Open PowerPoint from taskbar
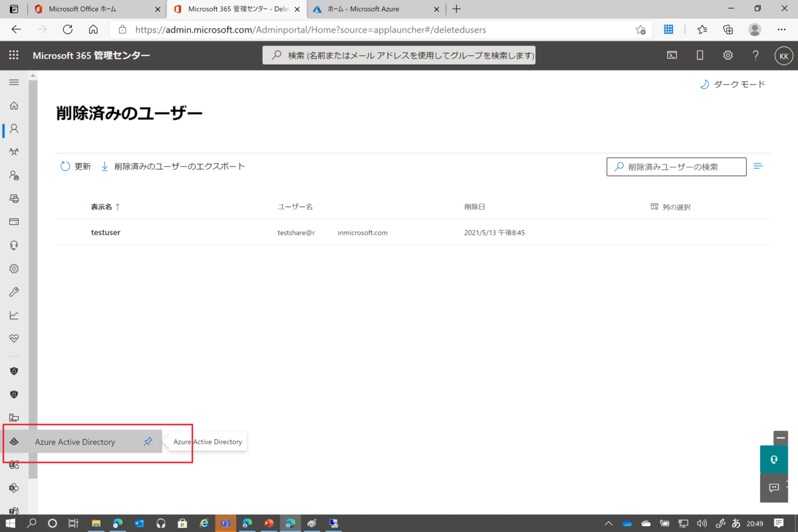The height and width of the screenshot is (532, 798). click(x=269, y=523)
